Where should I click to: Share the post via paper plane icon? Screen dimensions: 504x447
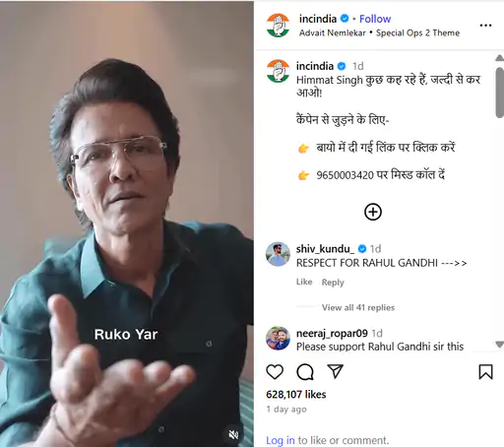pyautogui.click(x=336, y=371)
